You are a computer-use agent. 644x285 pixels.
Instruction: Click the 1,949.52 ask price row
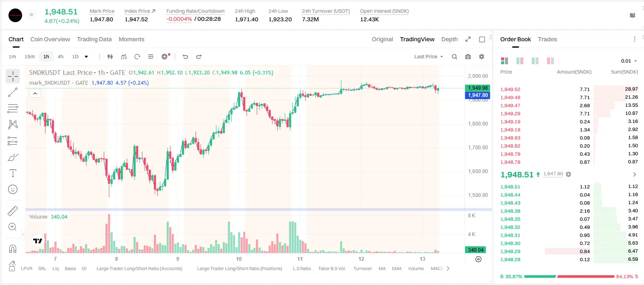[x=569, y=89]
